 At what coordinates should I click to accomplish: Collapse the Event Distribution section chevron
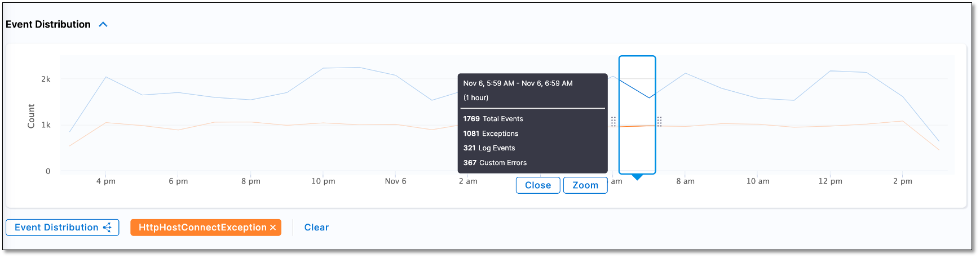[x=103, y=24]
